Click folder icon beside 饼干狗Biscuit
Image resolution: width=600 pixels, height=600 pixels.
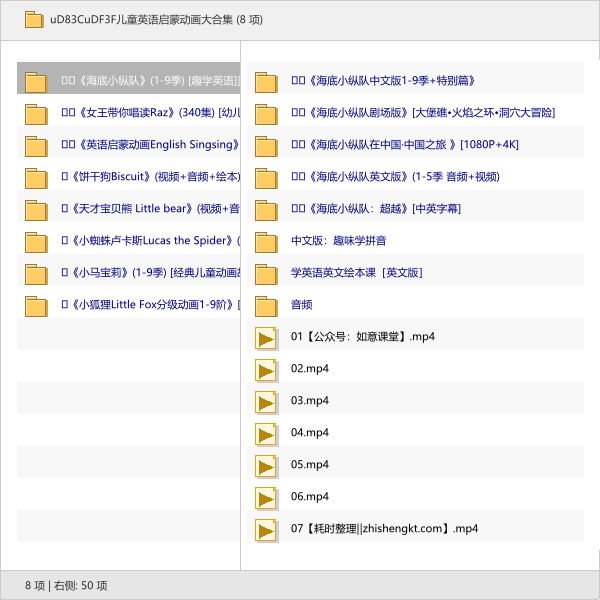pyautogui.click(x=36, y=177)
